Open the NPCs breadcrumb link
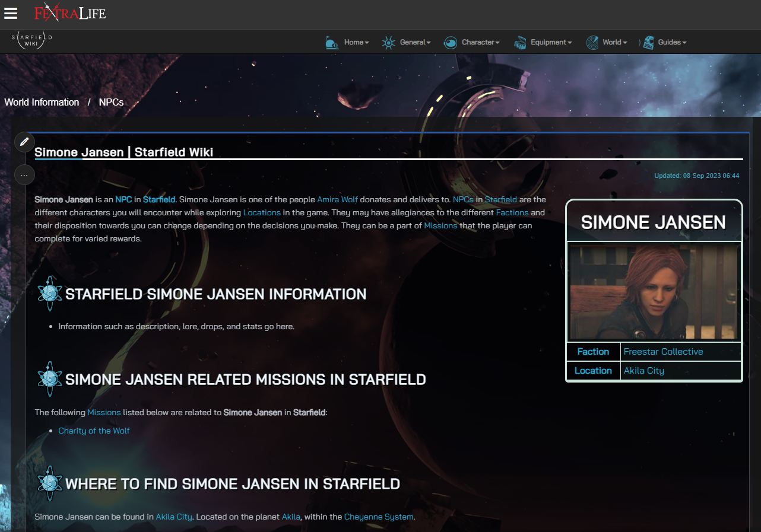This screenshot has width=761, height=532. click(x=111, y=102)
